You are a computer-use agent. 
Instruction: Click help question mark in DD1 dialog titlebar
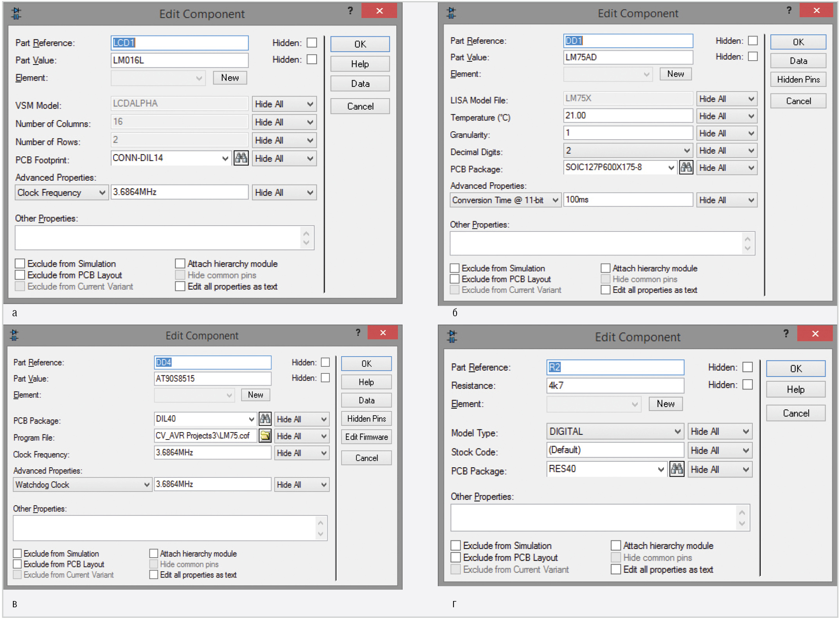pos(789,11)
